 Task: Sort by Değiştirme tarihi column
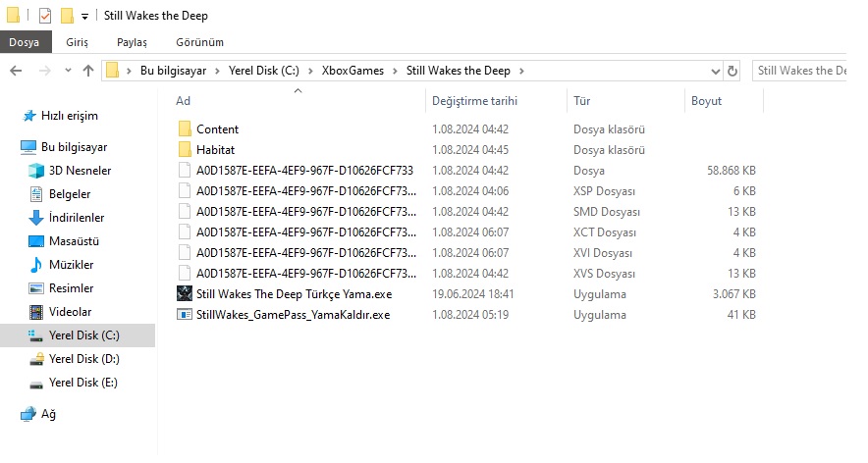tap(474, 101)
